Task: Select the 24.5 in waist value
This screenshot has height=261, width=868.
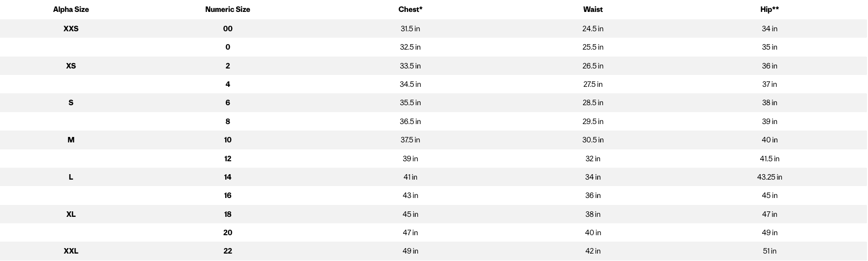Action: coord(593,29)
